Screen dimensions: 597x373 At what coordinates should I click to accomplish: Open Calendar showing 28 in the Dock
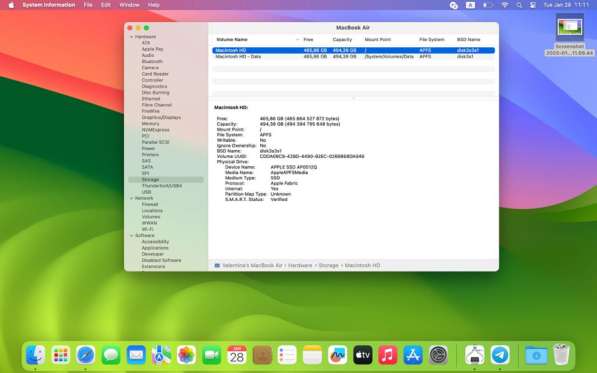(x=237, y=355)
